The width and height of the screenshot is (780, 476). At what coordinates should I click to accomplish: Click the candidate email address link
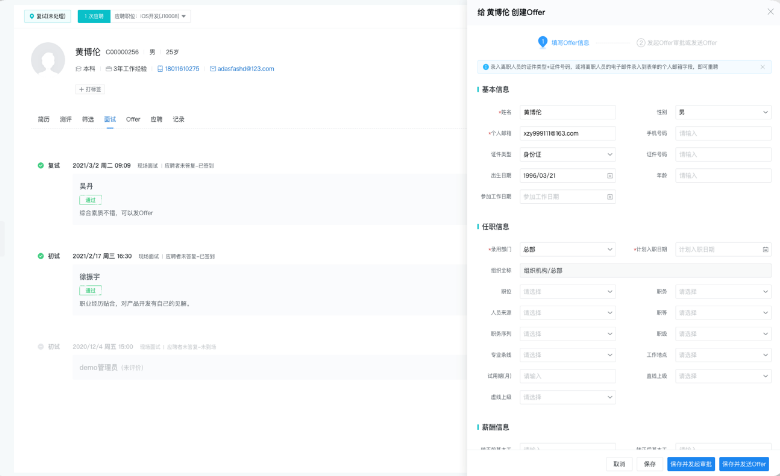tap(245, 69)
